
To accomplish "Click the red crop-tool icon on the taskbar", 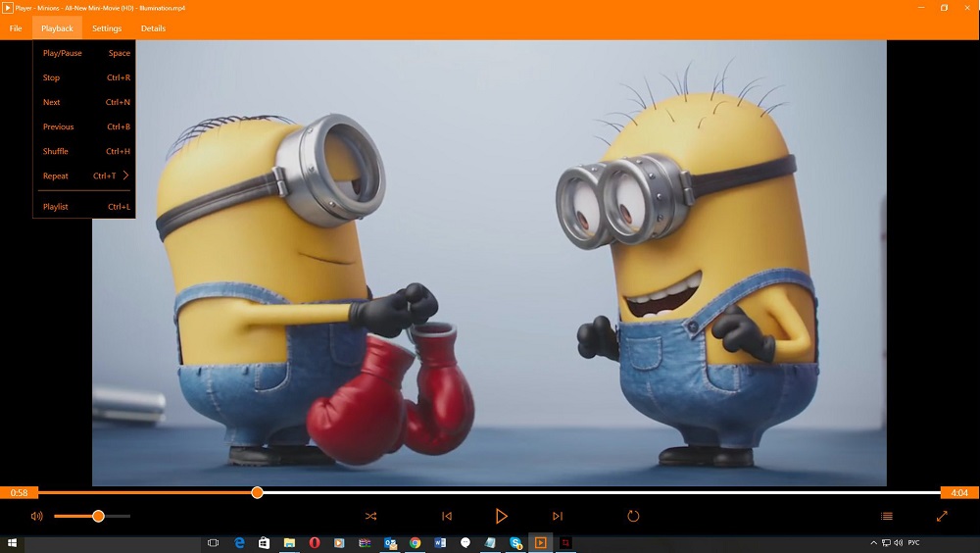I will [565, 543].
